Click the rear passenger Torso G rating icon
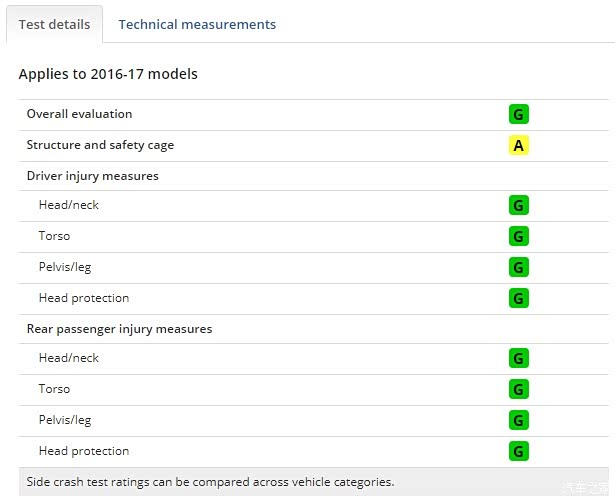Viewport: 615px width, 499px height. [x=518, y=390]
